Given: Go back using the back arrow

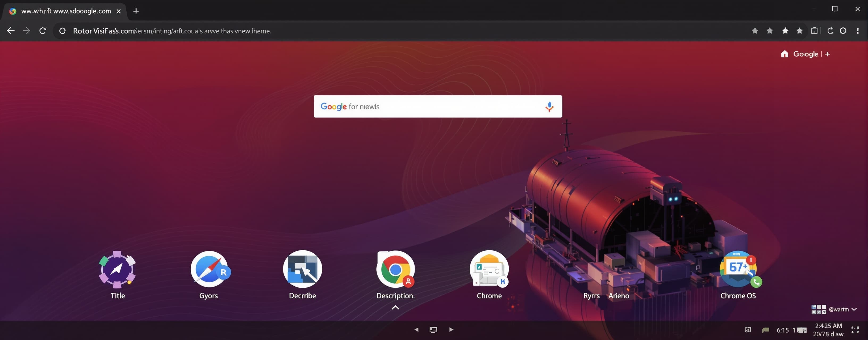Looking at the screenshot, I should (x=11, y=31).
